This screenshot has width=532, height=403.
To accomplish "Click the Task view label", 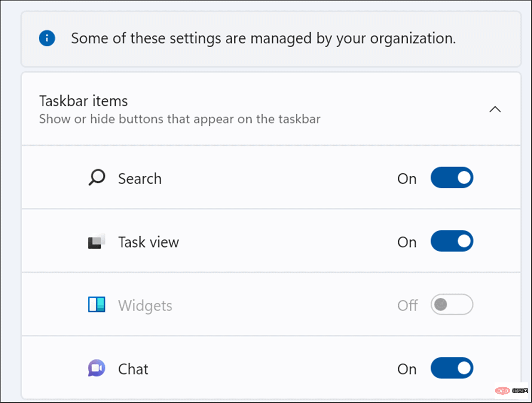I will coord(149,242).
